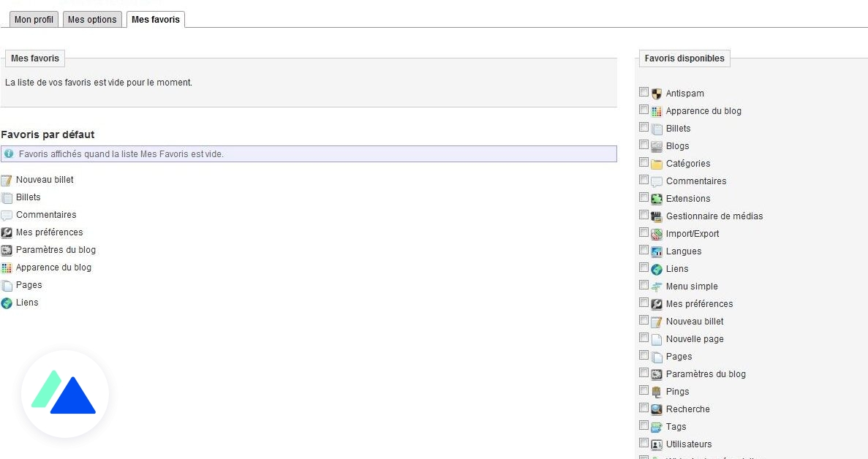868x459 pixels.
Task: Click the Menu simple icon
Action: coord(657,286)
